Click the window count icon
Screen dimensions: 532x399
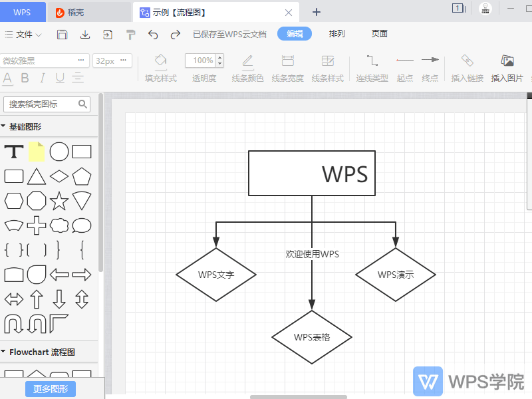(x=459, y=8)
